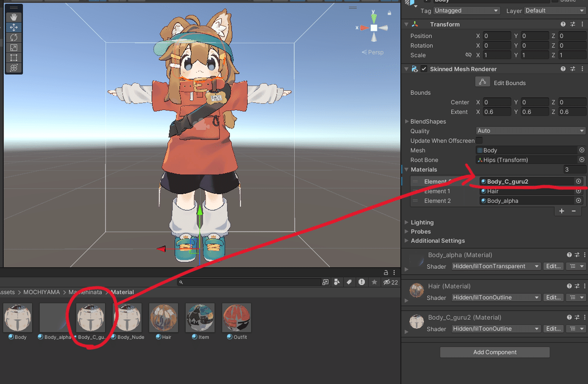Screen dimensions: 588x384
Task: Select the Rect tool
Action: [x=14, y=57]
